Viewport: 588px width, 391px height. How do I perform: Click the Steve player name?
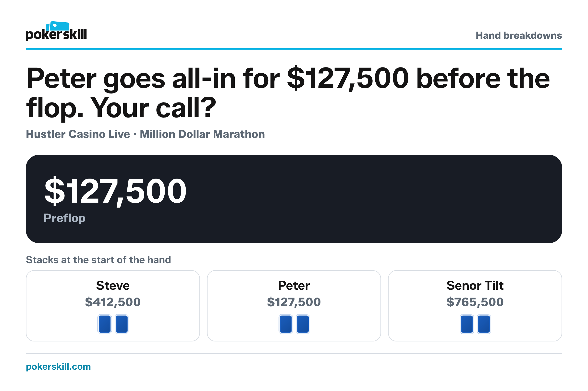coord(113,286)
